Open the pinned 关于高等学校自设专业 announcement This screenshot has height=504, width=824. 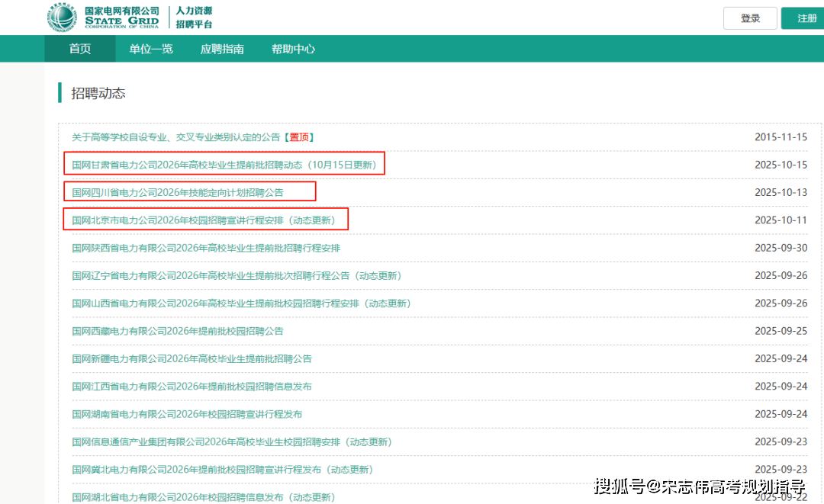[x=192, y=137]
